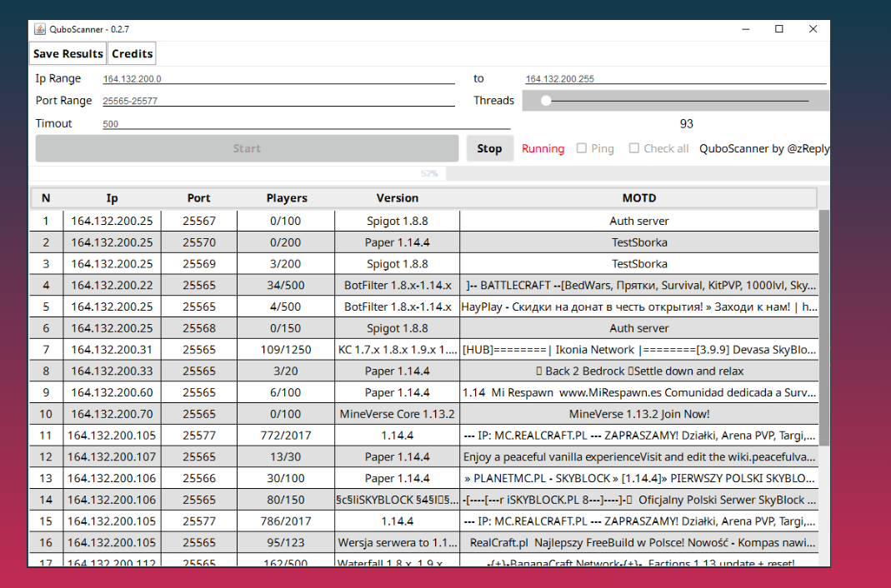Click the QuboScanner Java app icon in title bar
This screenshot has height=588, width=891.
40,29
